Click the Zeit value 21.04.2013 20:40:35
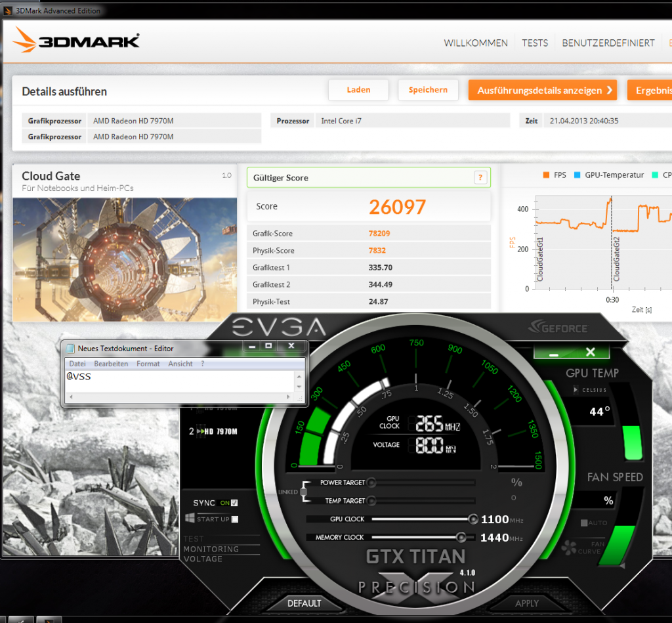The height and width of the screenshot is (623, 672). click(583, 121)
